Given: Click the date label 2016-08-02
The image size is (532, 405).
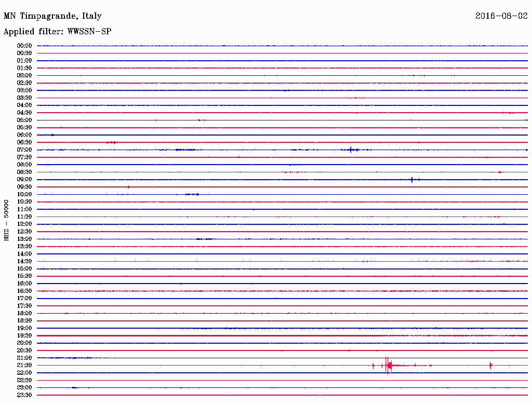Looking at the screenshot, I should pyautogui.click(x=501, y=16).
